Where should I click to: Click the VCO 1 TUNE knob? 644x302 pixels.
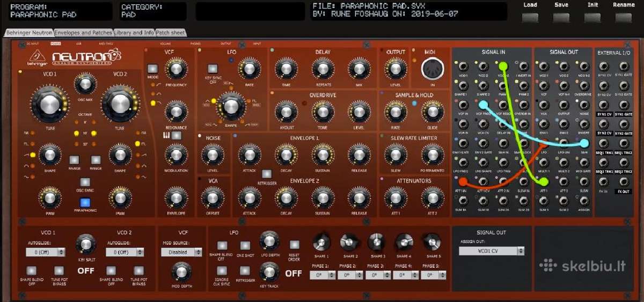[49, 105]
